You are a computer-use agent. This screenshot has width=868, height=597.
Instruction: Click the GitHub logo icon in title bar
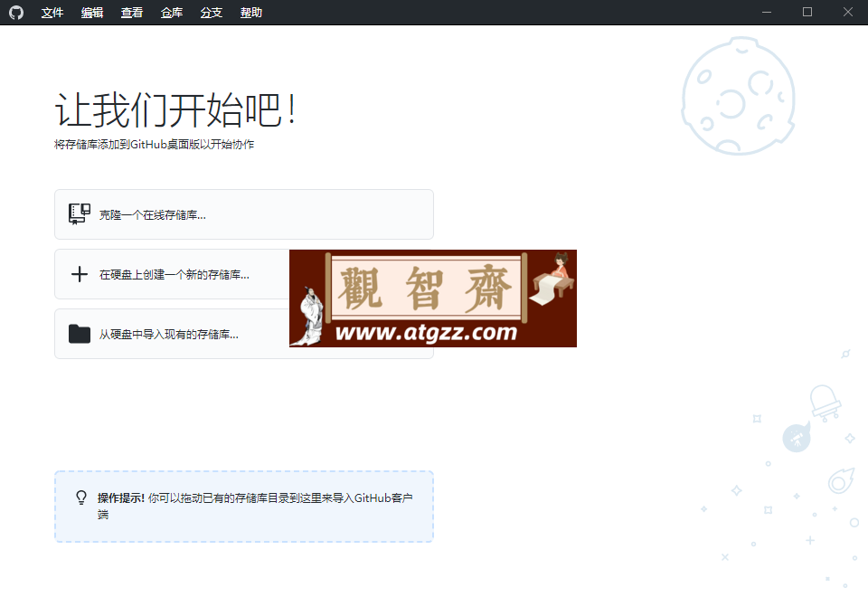[x=16, y=12]
